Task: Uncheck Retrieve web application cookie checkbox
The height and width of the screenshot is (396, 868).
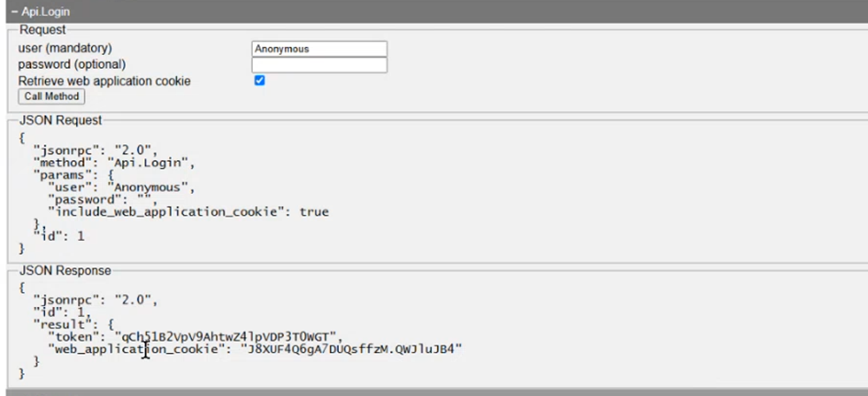Action: pyautogui.click(x=259, y=81)
